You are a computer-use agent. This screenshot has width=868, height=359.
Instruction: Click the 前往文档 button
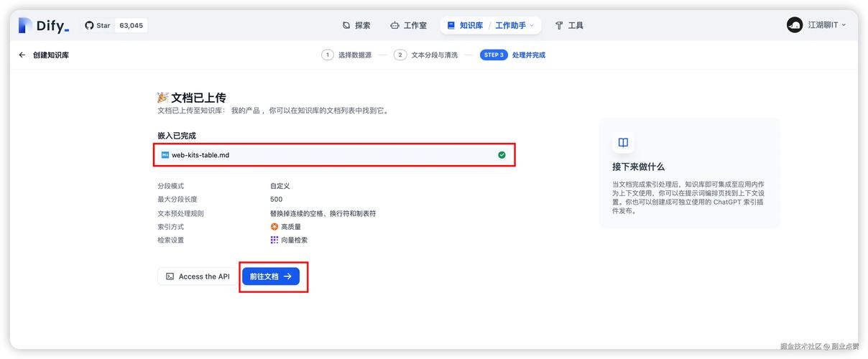270,276
